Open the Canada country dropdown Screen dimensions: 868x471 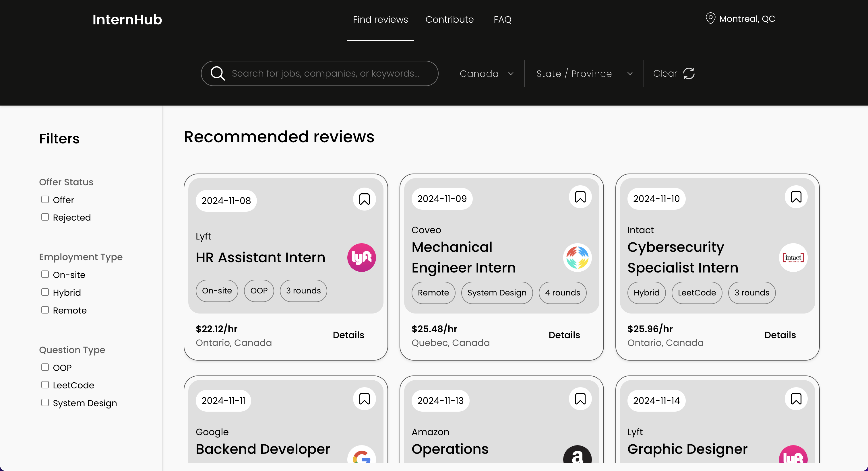486,73
